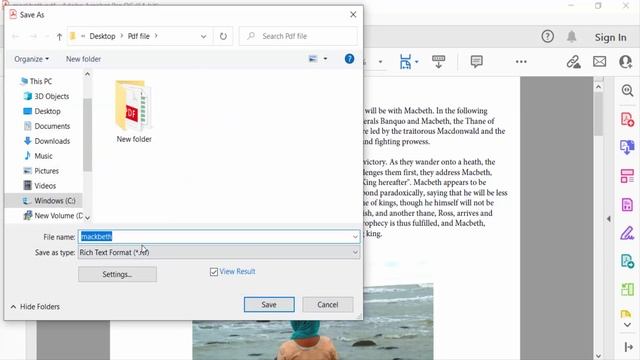The image size is (640, 360).
Task: Send file by email envelope icon
Action: [599, 62]
